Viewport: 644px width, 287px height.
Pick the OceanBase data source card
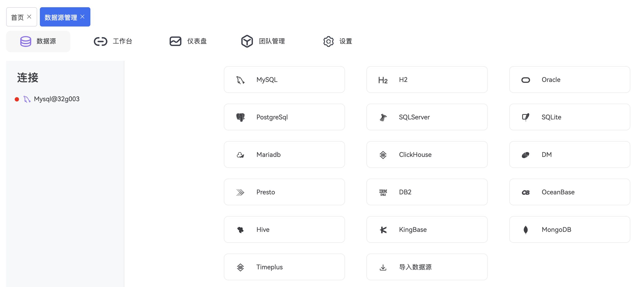[x=569, y=192]
